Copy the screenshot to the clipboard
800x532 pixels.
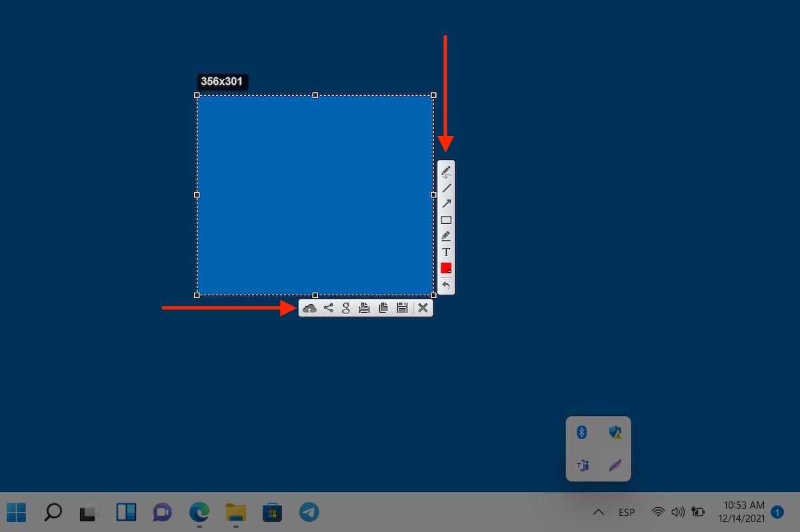[x=383, y=308]
